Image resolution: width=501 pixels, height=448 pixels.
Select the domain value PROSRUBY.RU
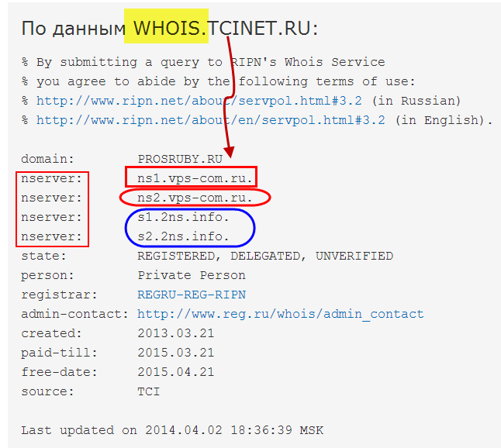click(x=180, y=159)
